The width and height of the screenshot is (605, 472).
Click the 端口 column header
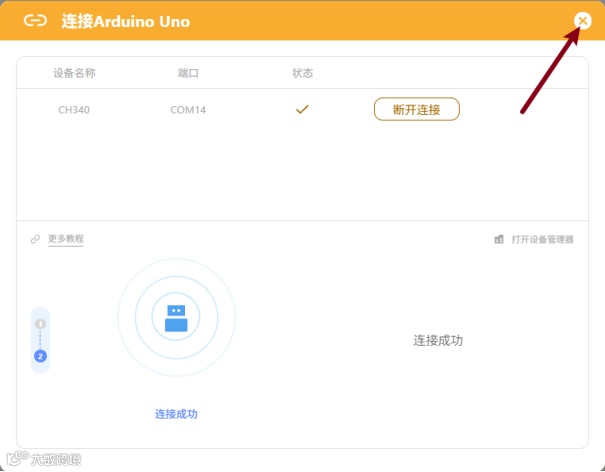click(x=188, y=73)
